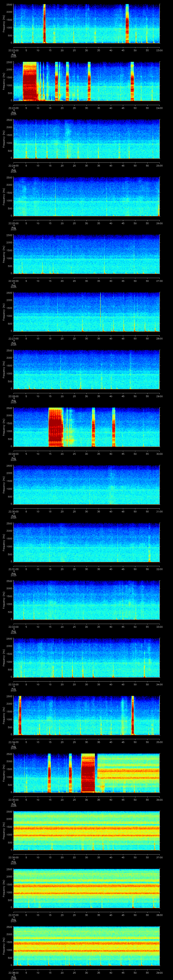The height and width of the screenshot is (980, 173).
Task: Click the 22:24:00 time axis label
Action: click(13, 166)
